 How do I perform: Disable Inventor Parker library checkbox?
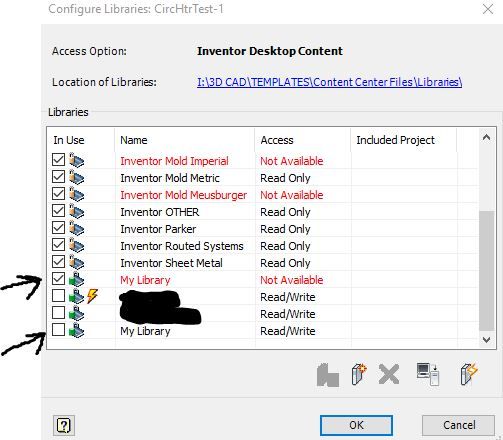click(58, 228)
